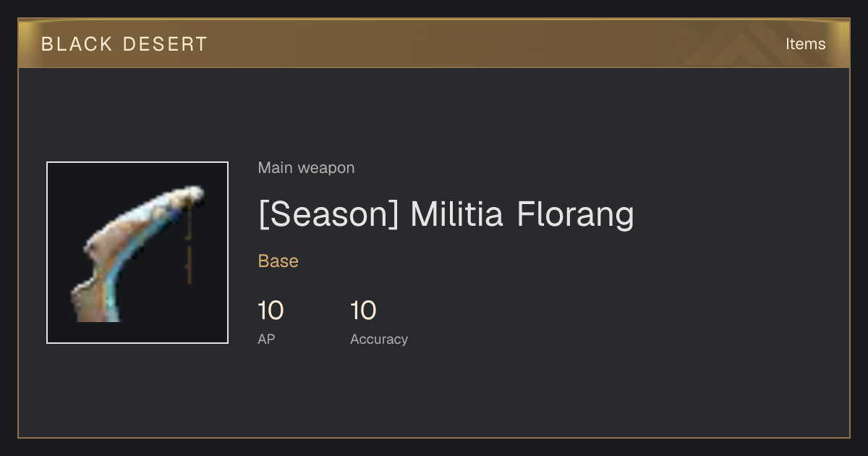Click the white-bordered item thumbnail frame

(137, 253)
